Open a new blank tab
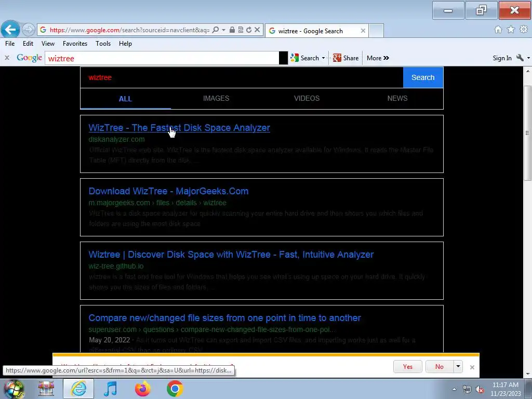The width and height of the screenshot is (532, 399). click(x=376, y=31)
